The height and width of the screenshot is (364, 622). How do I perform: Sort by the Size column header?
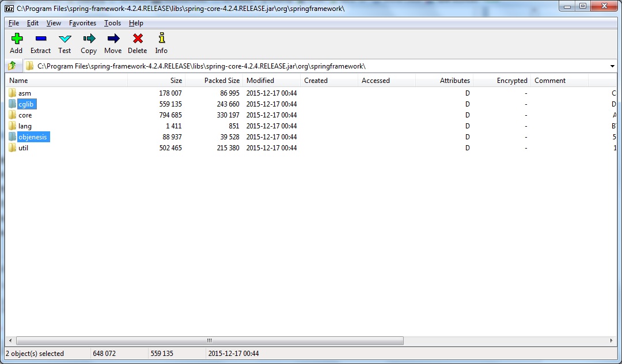(x=157, y=81)
